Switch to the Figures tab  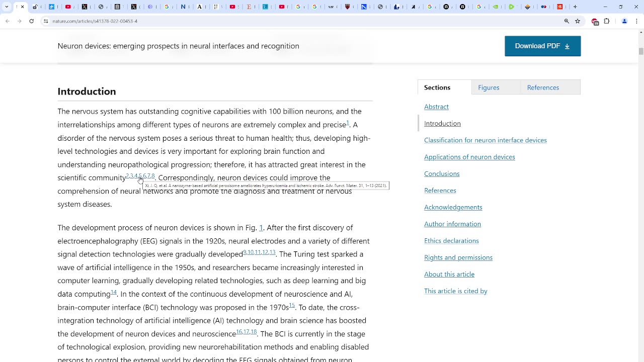[496, 87]
